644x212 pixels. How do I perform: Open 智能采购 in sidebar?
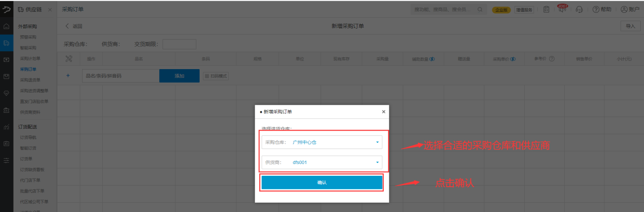pos(28,48)
